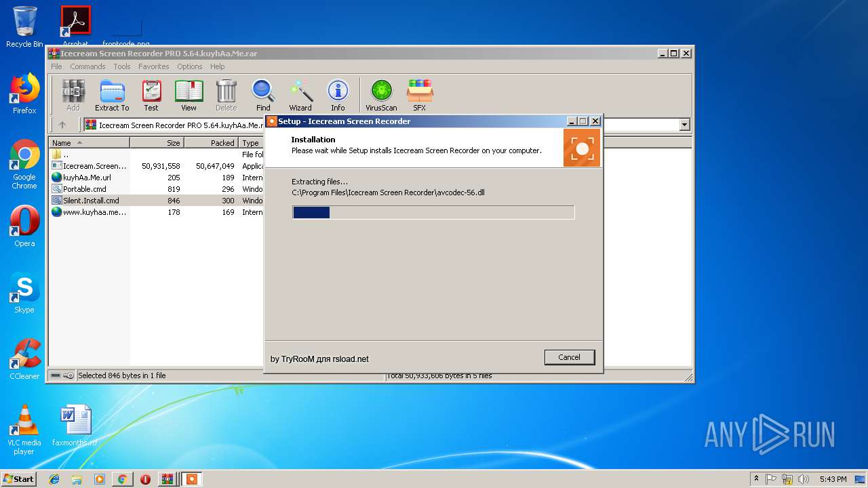This screenshot has height=488, width=868.
Task: Sort file list by Packed column
Action: (x=211, y=143)
